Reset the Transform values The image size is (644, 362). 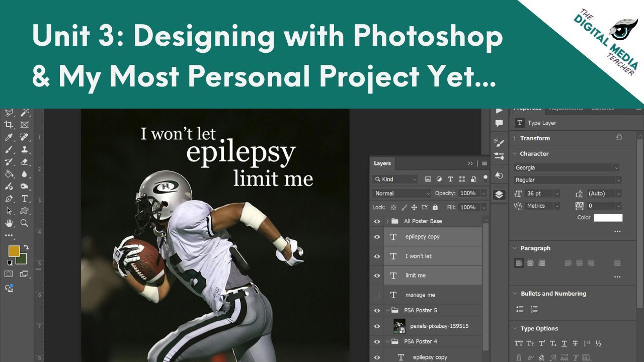pyautogui.click(x=618, y=138)
